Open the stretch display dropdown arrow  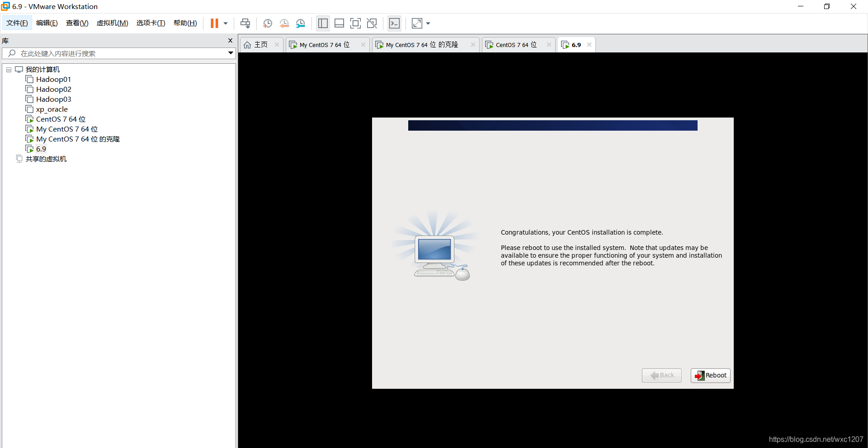tap(428, 24)
